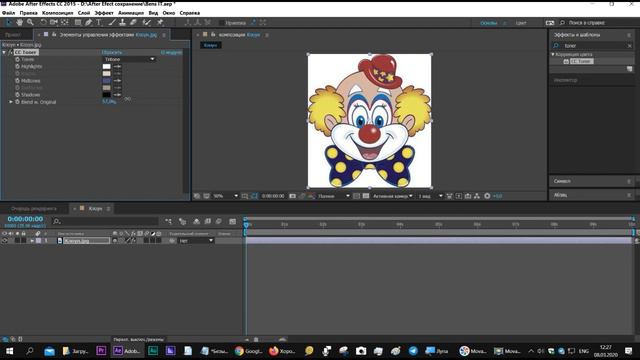640x360 pixels.
Task: Toggle visibility of Клоун.jpg layer
Action: [4, 241]
